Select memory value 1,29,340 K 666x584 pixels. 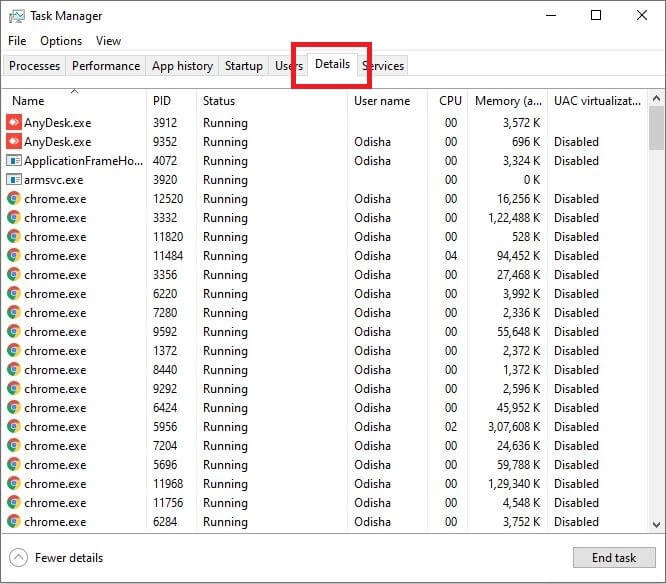pyautogui.click(x=514, y=484)
